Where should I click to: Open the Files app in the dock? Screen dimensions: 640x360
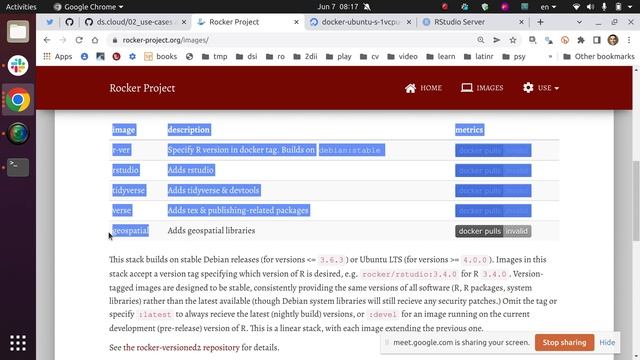pyautogui.click(x=18, y=32)
